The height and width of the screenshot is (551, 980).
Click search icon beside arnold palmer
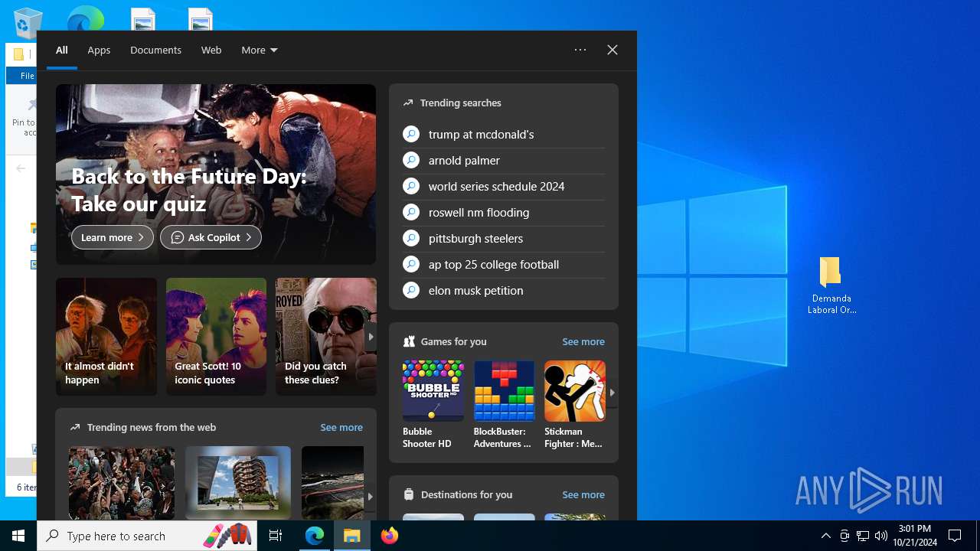pos(411,160)
